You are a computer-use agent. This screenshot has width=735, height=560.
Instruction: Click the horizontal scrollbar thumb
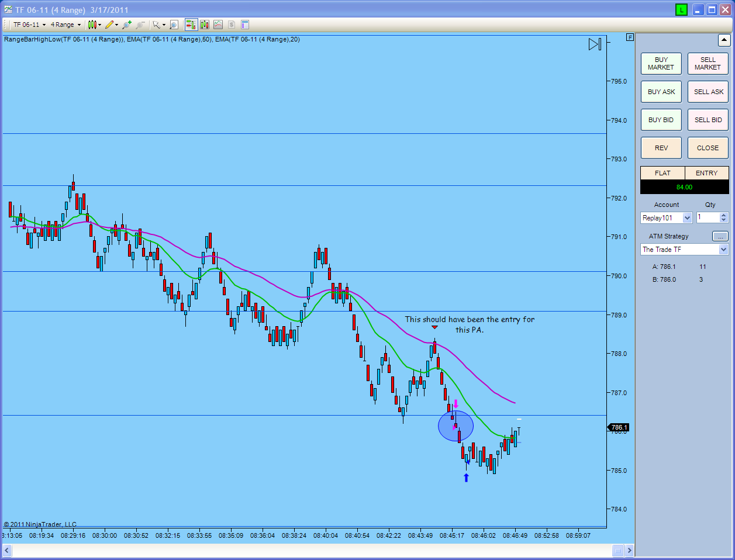[618, 550]
